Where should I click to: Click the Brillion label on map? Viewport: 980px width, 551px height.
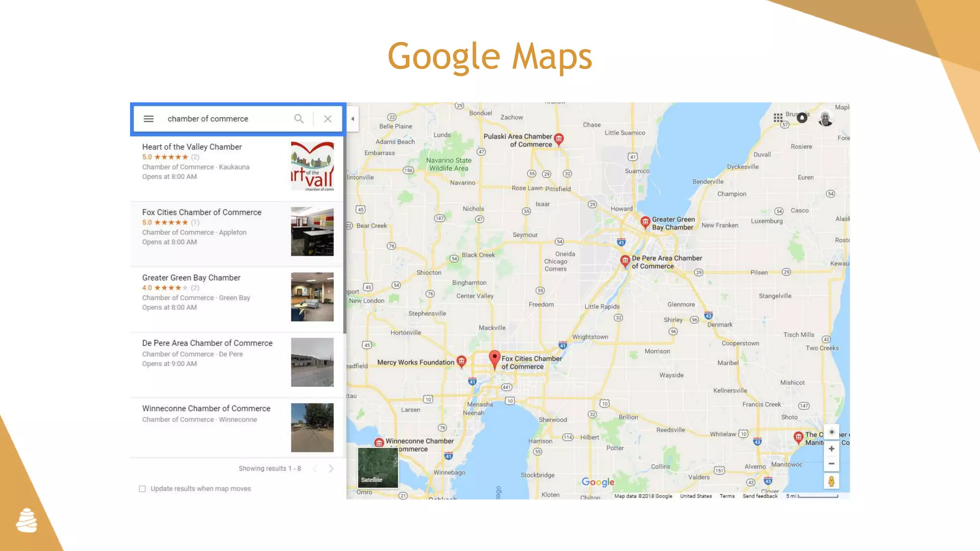click(628, 417)
